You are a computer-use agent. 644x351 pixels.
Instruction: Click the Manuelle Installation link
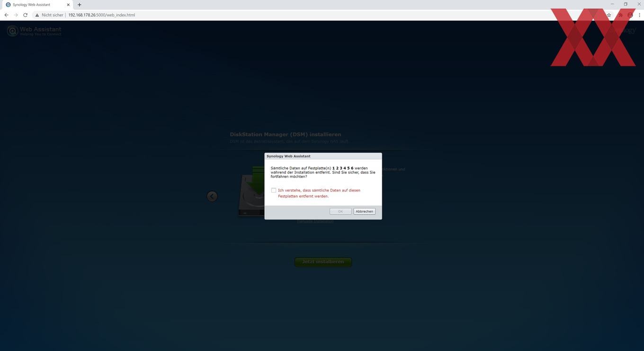[315, 221]
